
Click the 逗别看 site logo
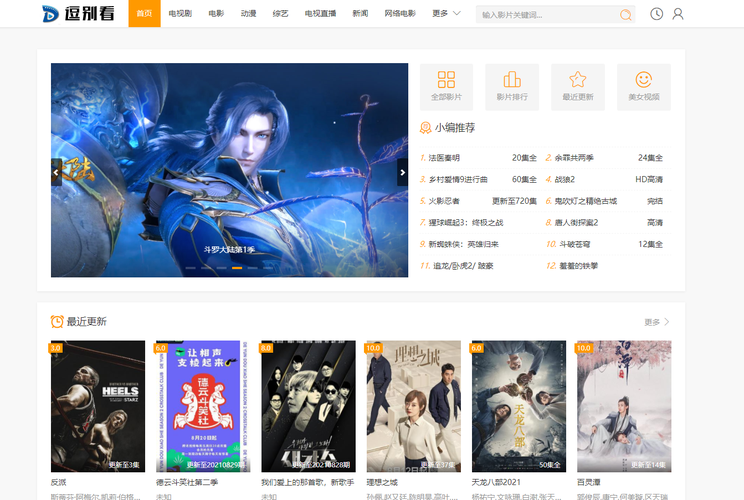[78, 14]
